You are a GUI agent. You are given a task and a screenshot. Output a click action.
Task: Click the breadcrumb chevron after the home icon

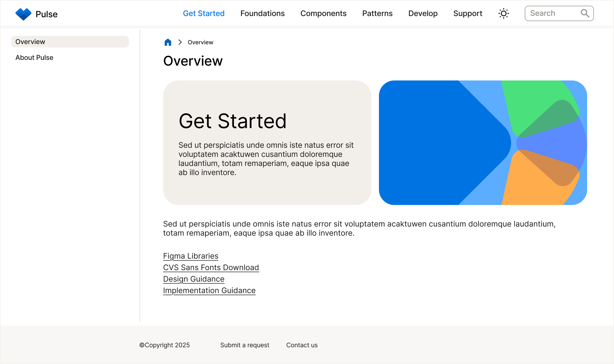[180, 42]
